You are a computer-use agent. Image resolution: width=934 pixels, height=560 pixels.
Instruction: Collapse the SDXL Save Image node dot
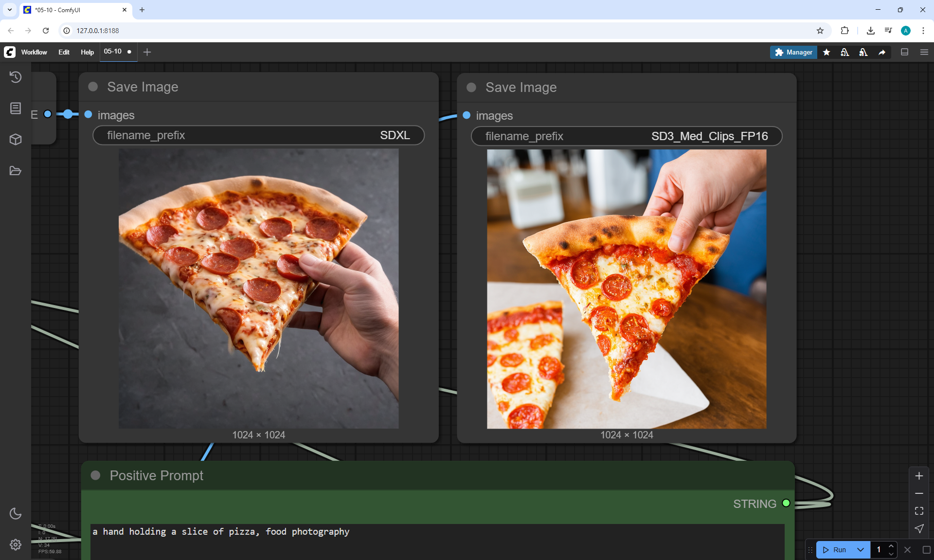(x=93, y=87)
